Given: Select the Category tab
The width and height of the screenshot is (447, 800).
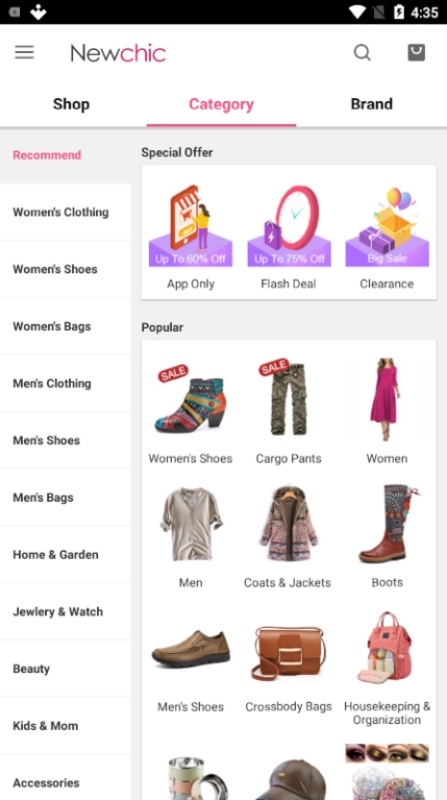Looking at the screenshot, I should pyautogui.click(x=221, y=104).
